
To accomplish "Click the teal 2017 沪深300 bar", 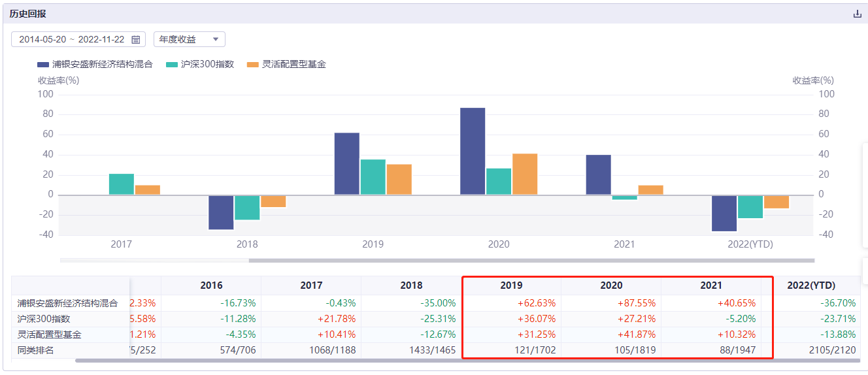I will coord(122,184).
